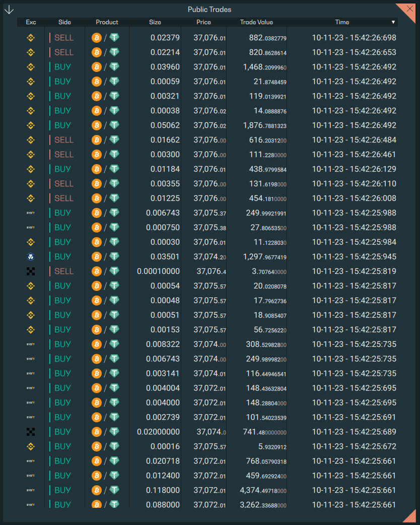Click Bybit icon in row with size 0.020718

click(31, 461)
